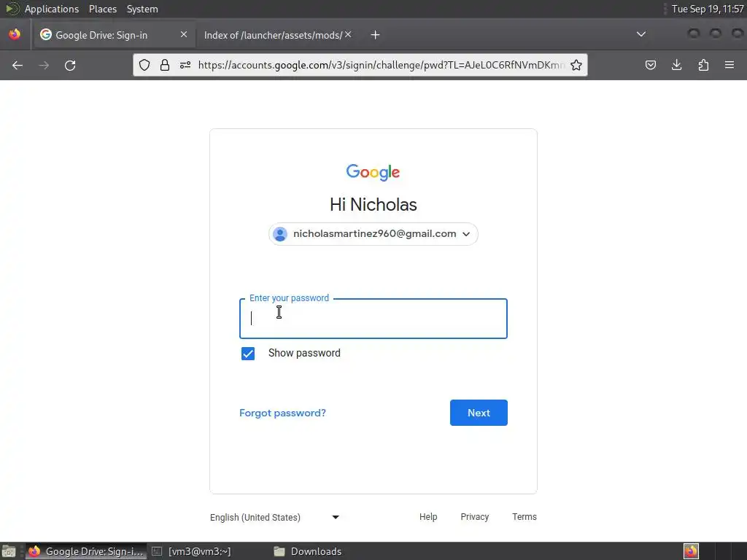List all tabs with the chevron
Screen dimensions: 747x560
641,34
